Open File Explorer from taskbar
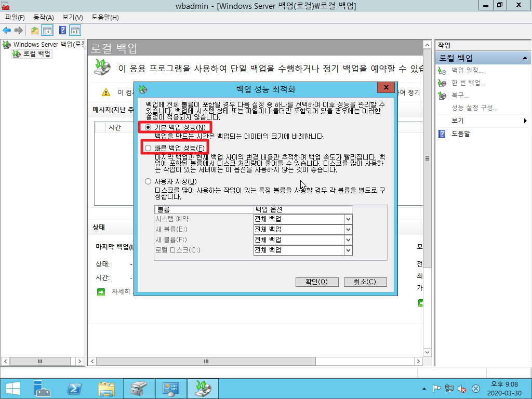532x399 pixels. [x=107, y=389]
